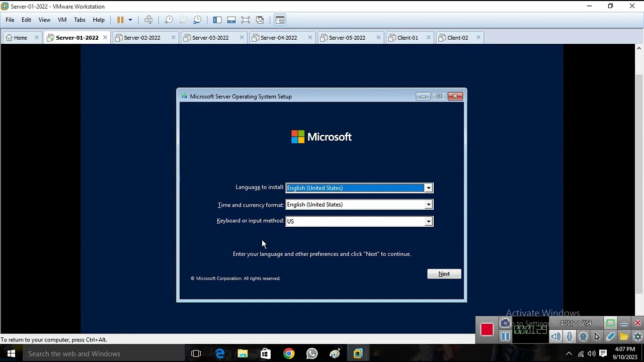Expand the Time and currency format dropdown
This screenshot has width=644, height=362.
pos(428,205)
